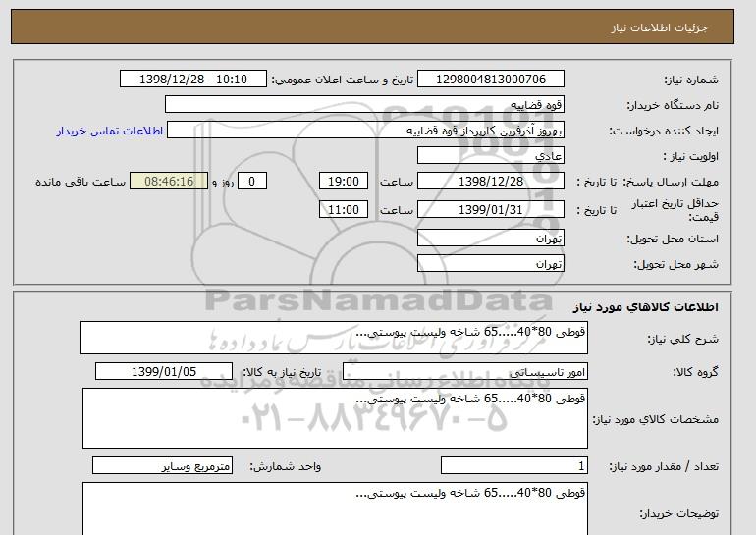Click the label شهر محل تحویل
This screenshot has width=756, height=535.
tap(675, 264)
